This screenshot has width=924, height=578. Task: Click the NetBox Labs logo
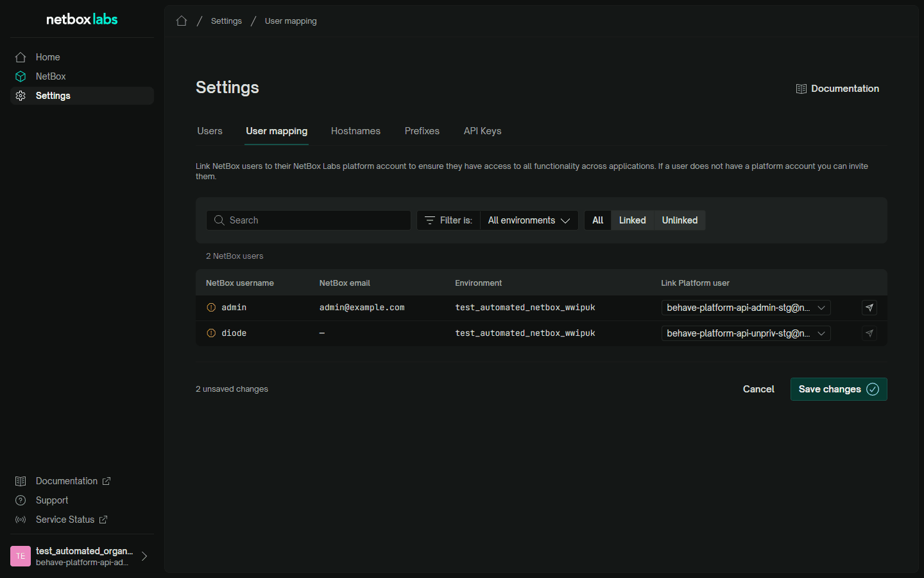click(x=82, y=19)
